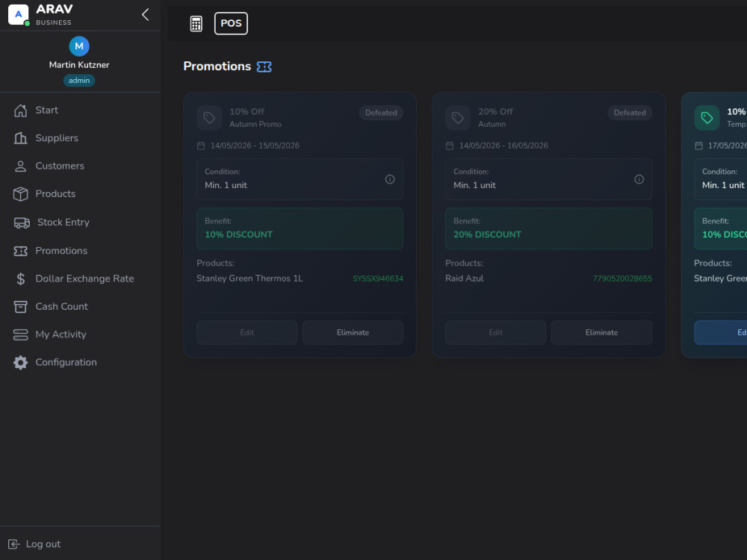Click the Cash Count archive icon
Viewport: 747px width, 560px height.
pos(20,307)
